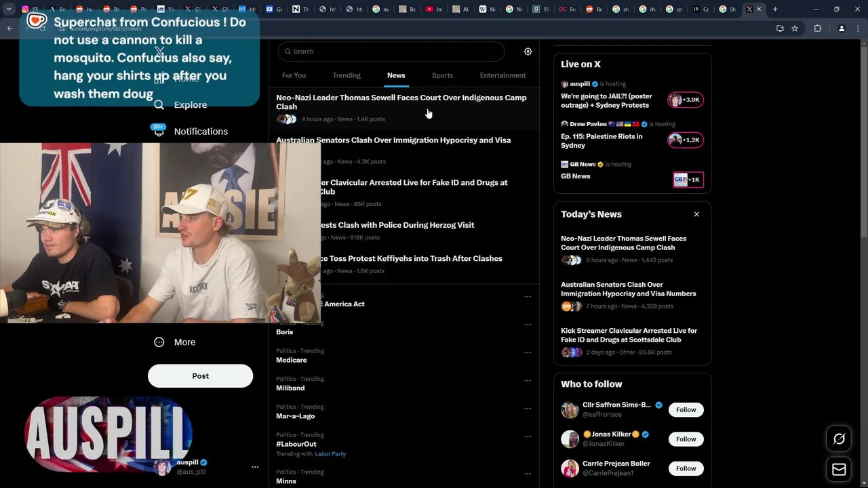Switch to Trending tab
Viewport: 868px width, 488px height.
point(347,75)
